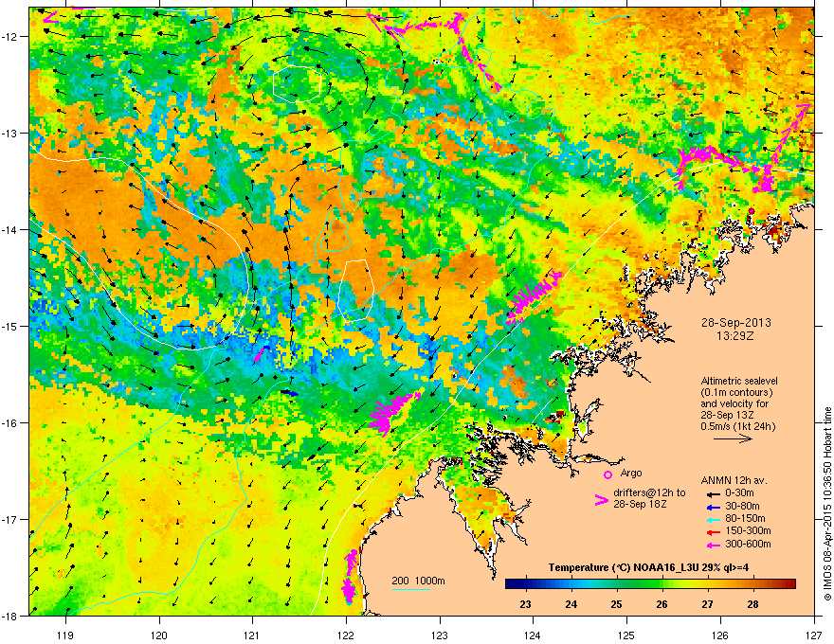
Task: Select the black 0-30m arrow legend symbol
Action: click(714, 493)
